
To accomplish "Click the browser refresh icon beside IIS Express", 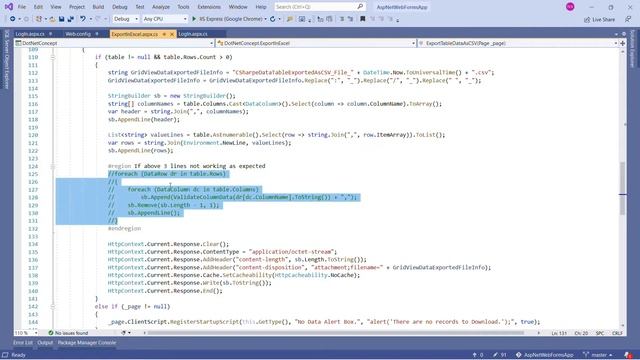I will coord(273,19).
